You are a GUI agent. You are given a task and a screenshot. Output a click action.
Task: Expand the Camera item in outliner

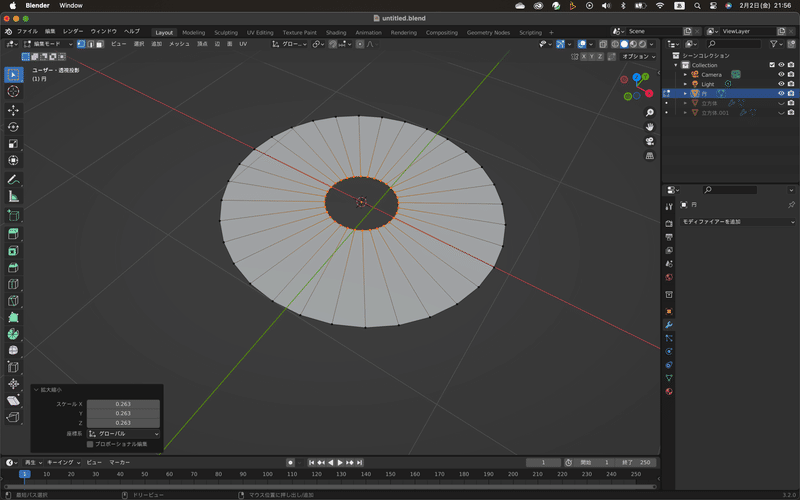tap(685, 74)
